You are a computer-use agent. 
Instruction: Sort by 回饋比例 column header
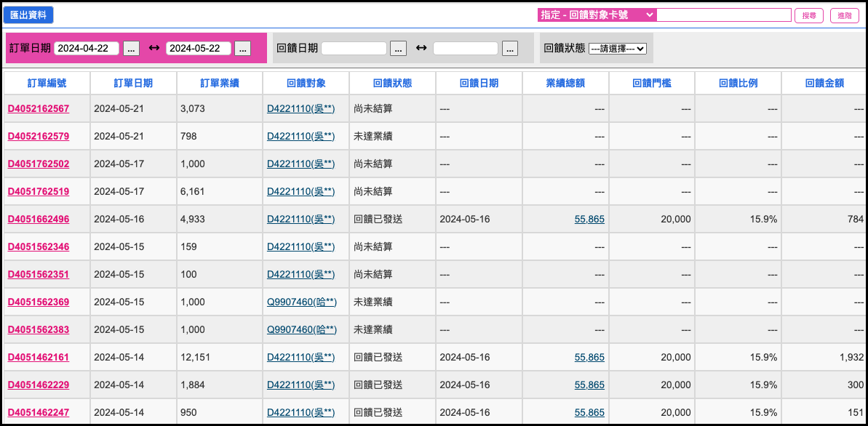tap(738, 83)
